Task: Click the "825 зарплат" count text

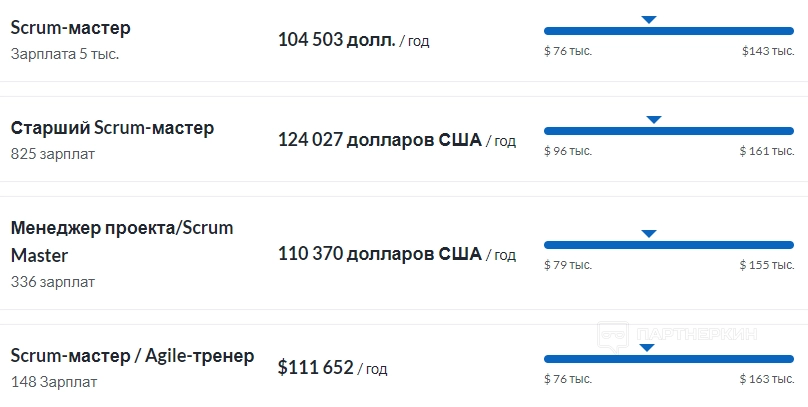Action: coord(50,154)
